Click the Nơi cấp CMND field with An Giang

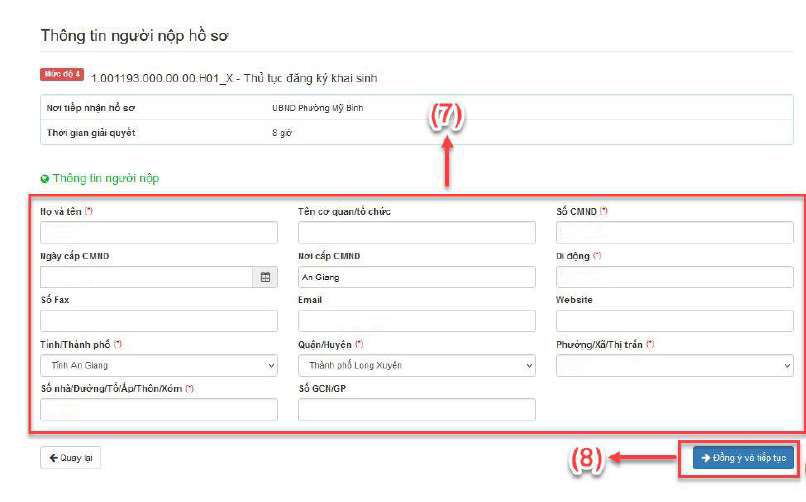coord(416,277)
